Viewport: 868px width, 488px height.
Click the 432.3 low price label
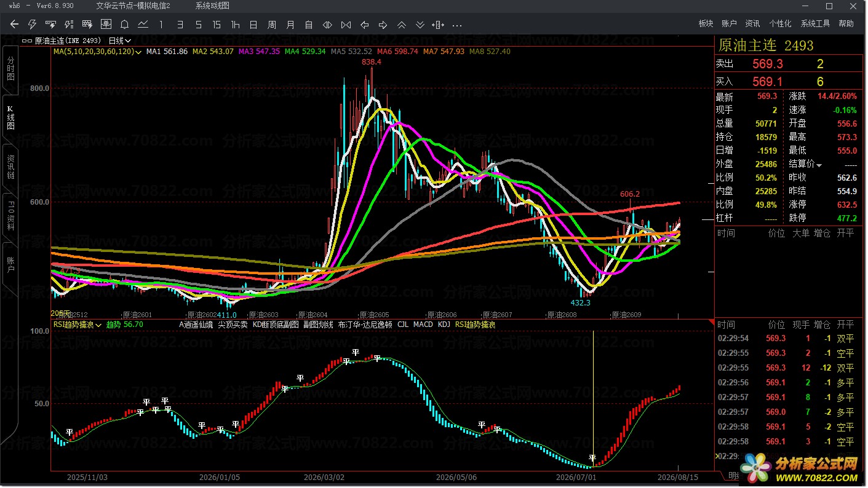pyautogui.click(x=581, y=303)
